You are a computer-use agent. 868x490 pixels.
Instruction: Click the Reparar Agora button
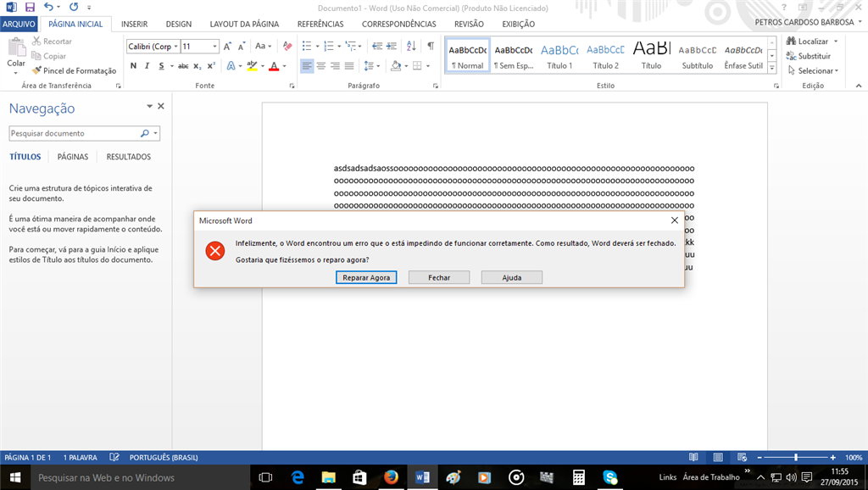tap(366, 277)
